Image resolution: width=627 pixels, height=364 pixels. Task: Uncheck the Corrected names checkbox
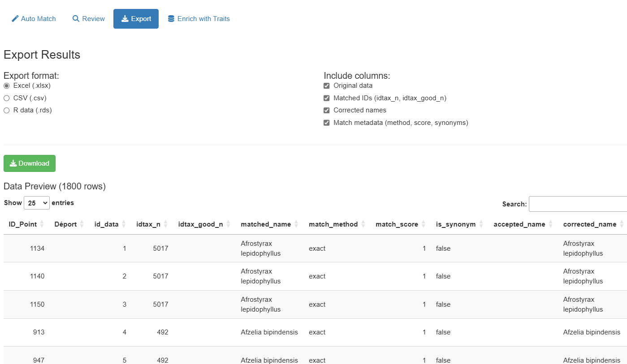pos(327,111)
